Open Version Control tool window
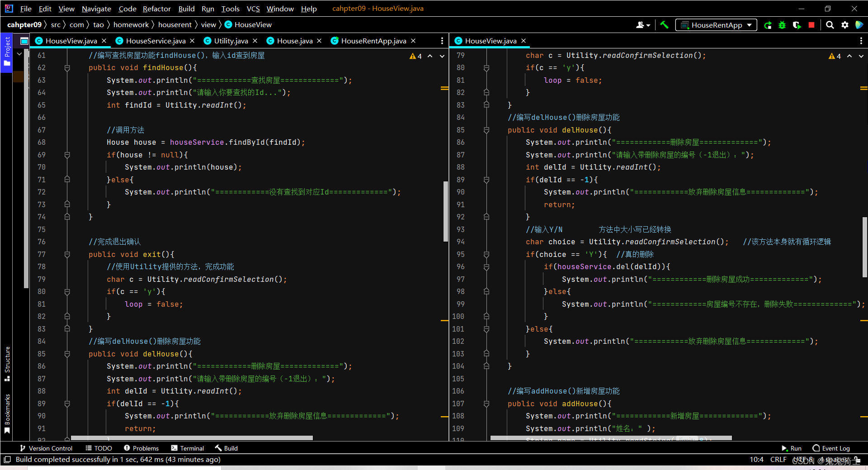The width and height of the screenshot is (868, 470). coord(46,448)
